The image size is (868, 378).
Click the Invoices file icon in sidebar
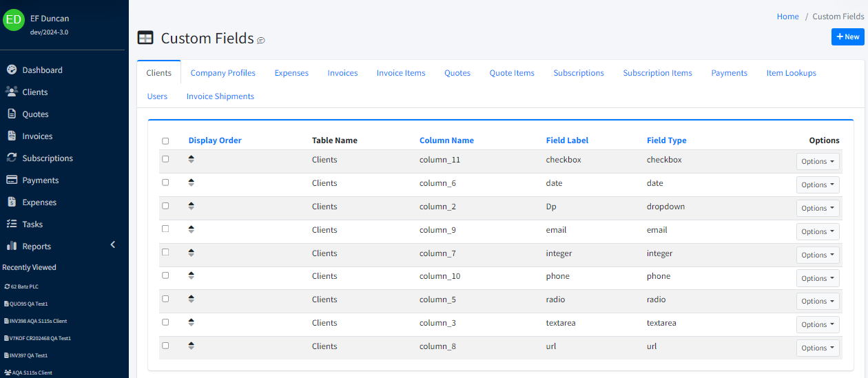pos(11,136)
